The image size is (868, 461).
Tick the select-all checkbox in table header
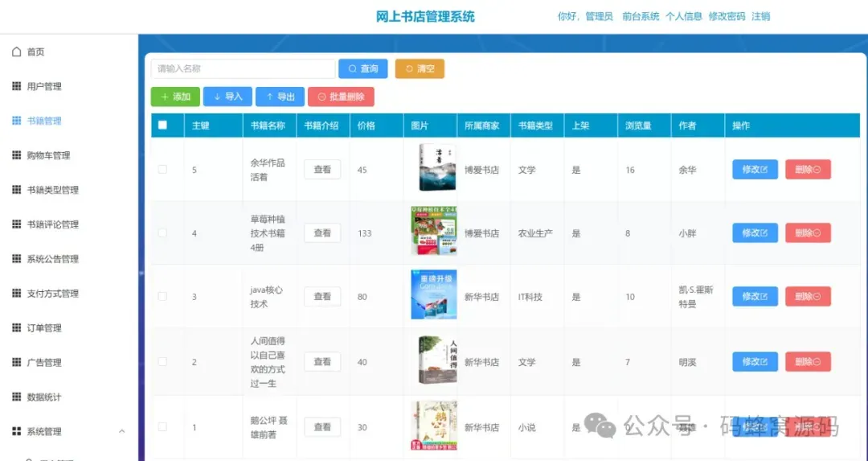point(162,125)
